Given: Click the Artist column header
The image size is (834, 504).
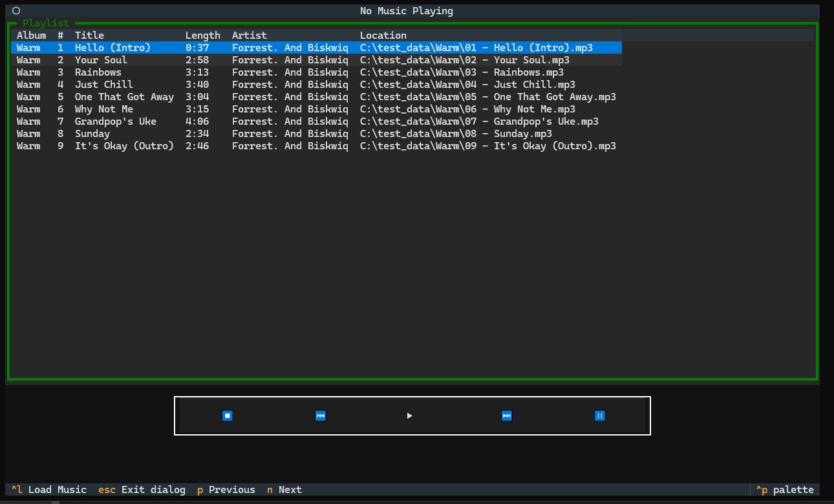Looking at the screenshot, I should (x=249, y=36).
